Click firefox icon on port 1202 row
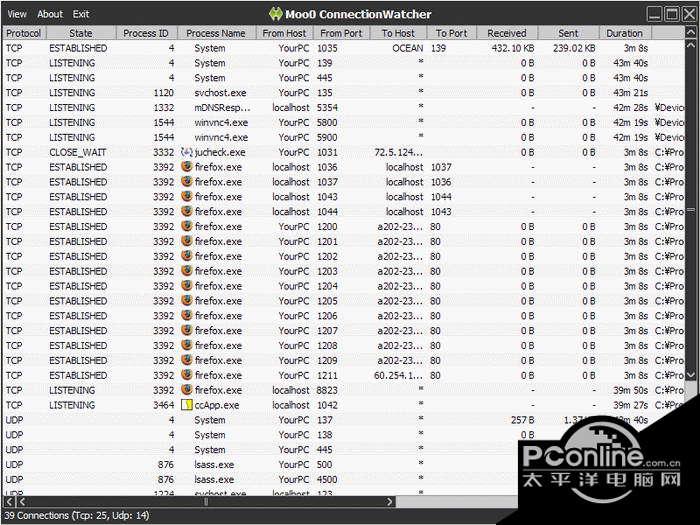 (x=187, y=256)
